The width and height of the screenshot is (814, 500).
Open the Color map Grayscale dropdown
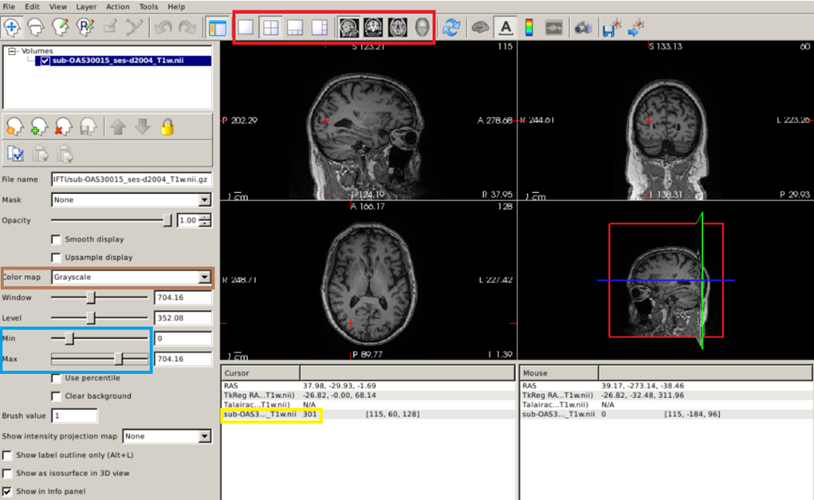coord(131,277)
